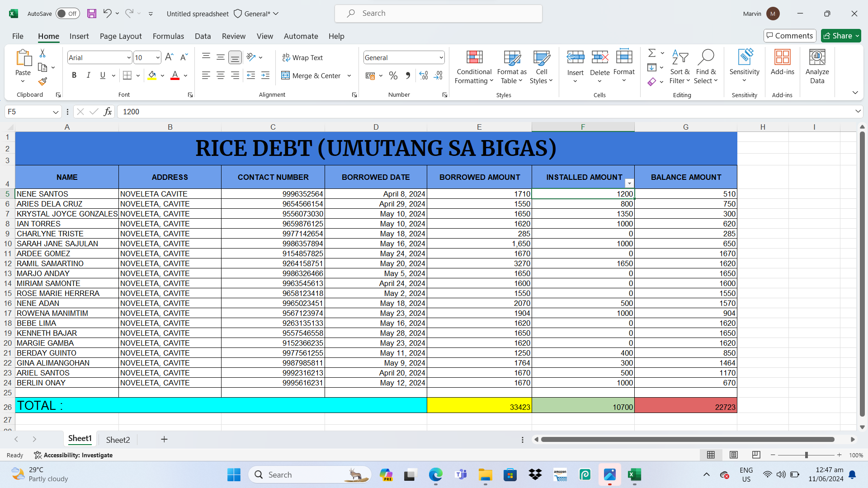
Task: Click Align Left icon
Action: click(206, 75)
